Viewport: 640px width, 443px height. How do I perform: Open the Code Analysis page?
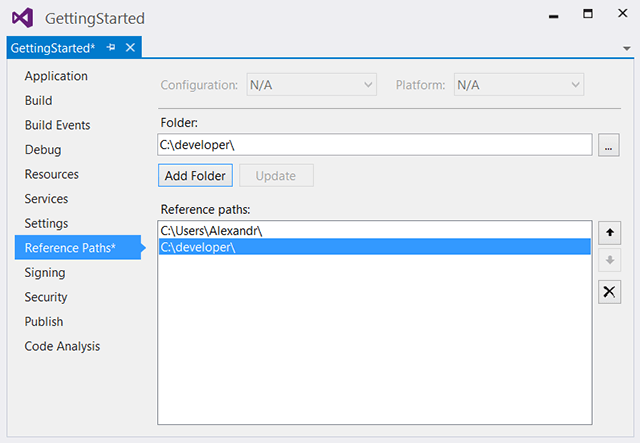click(x=62, y=346)
